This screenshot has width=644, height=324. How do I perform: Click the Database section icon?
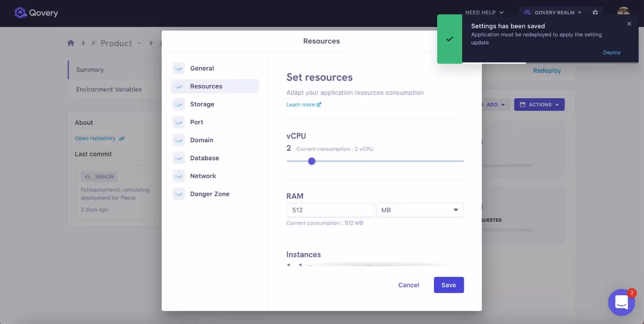click(x=179, y=158)
